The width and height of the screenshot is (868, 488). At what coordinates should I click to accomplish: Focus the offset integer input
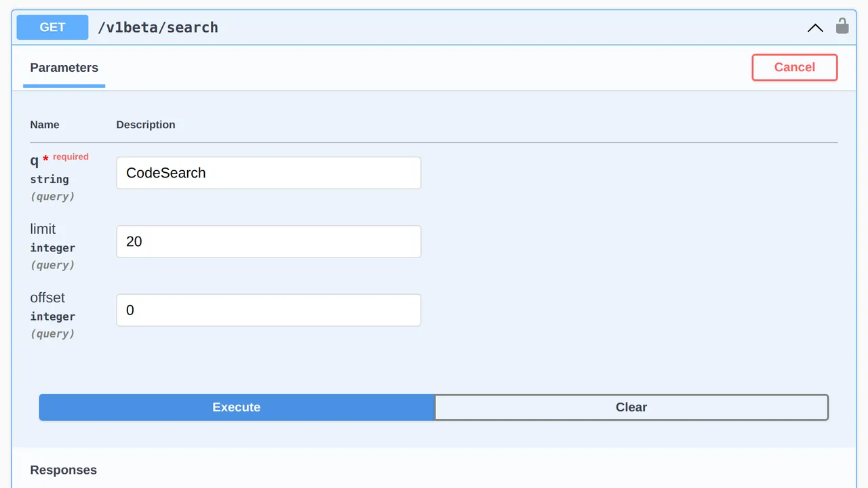point(269,310)
